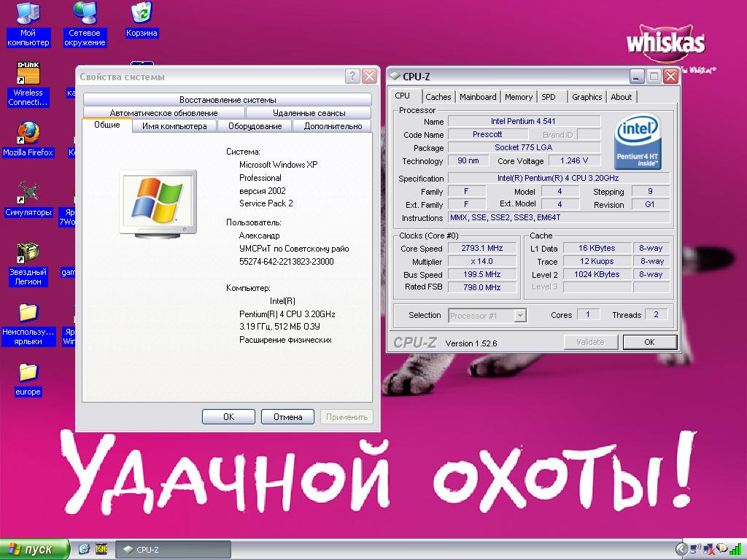Click the Windows XP logo in Свойства системы
This screenshot has height=560, width=747.
coord(158,204)
